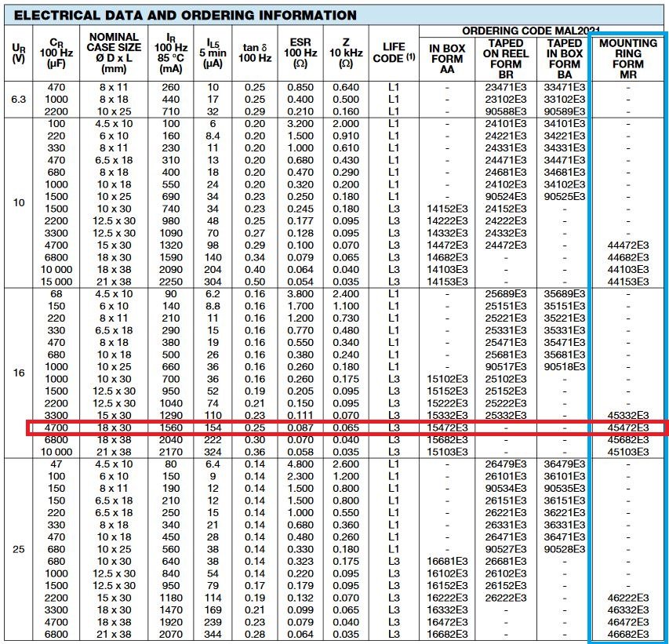The height and width of the screenshot is (644, 669).
Task: Select the MOUNTING RING FORM MR column header
Action: coord(627,59)
